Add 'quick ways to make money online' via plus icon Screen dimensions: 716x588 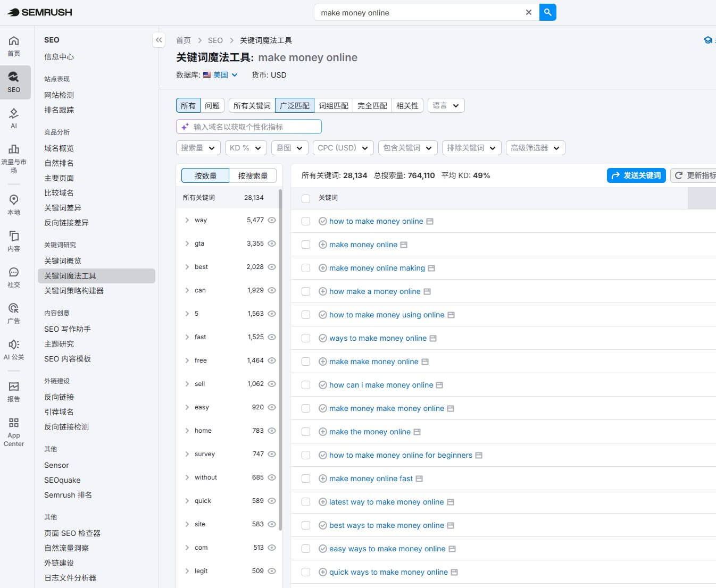(322, 572)
